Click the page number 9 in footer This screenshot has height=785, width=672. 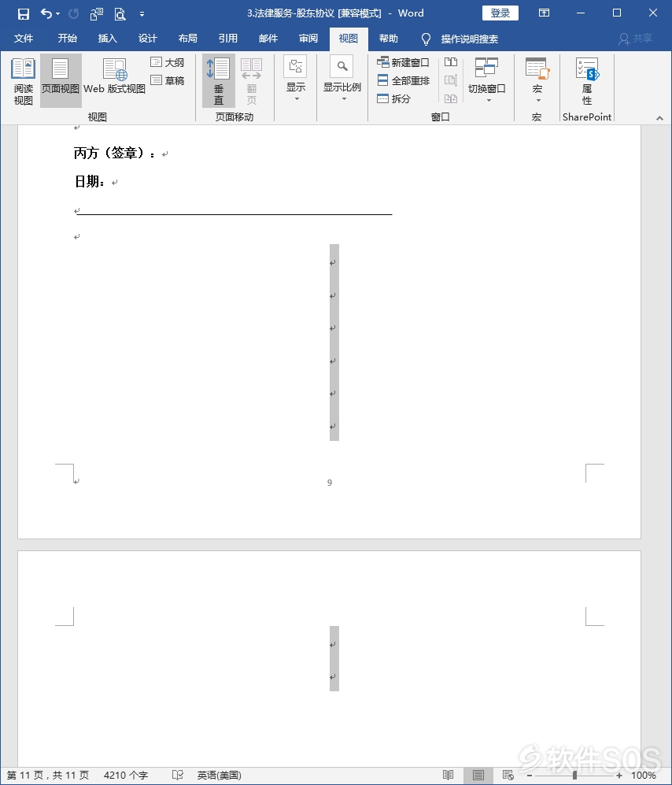click(x=329, y=483)
